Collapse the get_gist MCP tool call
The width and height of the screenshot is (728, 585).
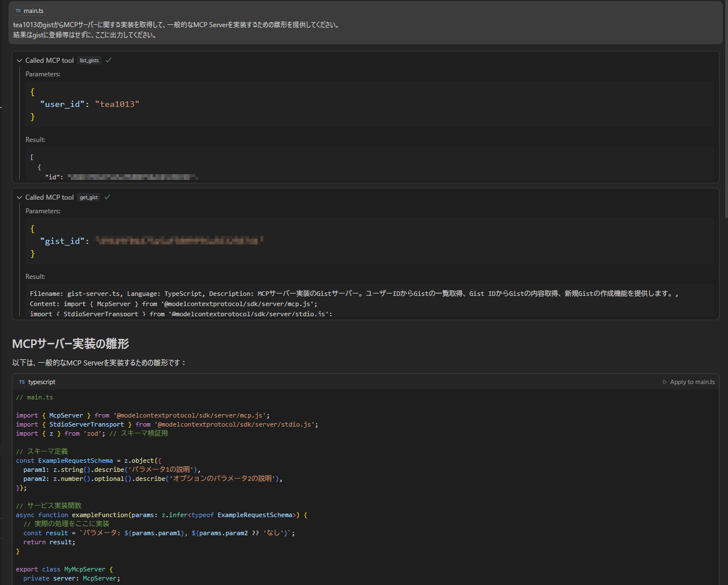pyautogui.click(x=20, y=197)
